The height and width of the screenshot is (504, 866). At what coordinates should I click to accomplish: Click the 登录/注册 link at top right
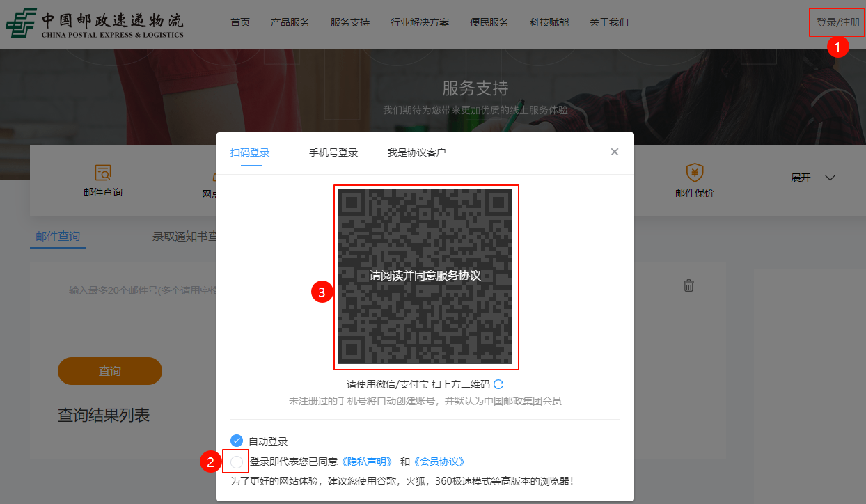pos(837,22)
